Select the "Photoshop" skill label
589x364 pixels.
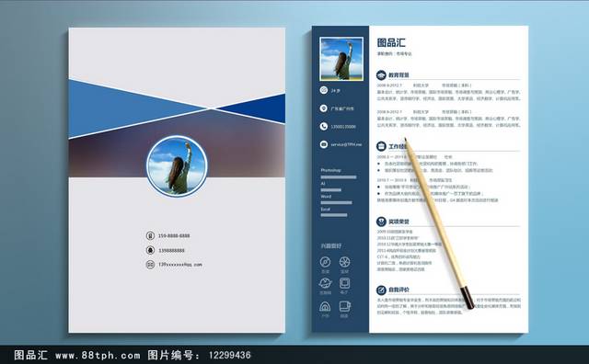pos(331,170)
